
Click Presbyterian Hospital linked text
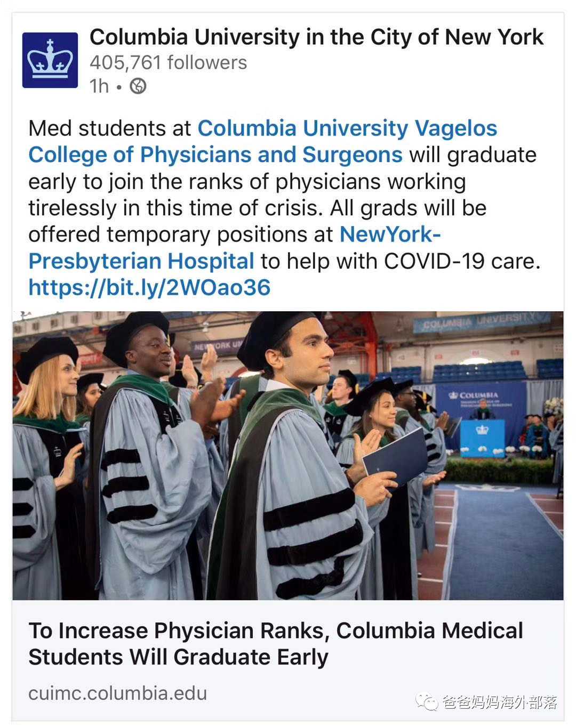(x=141, y=261)
